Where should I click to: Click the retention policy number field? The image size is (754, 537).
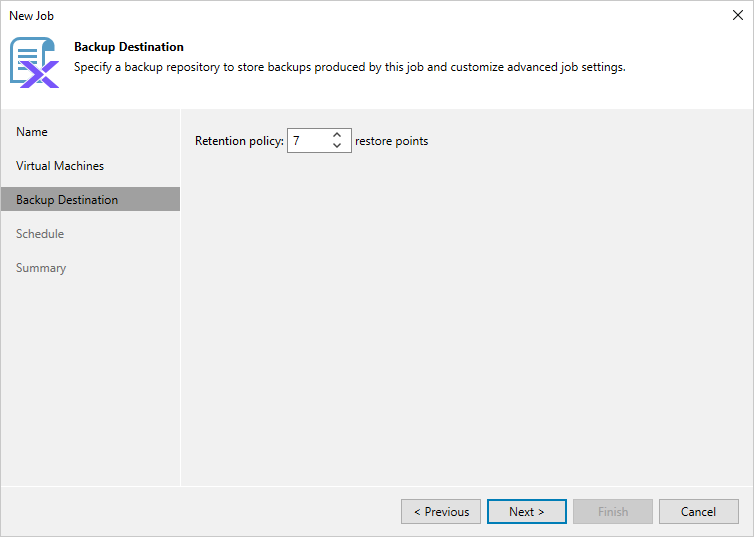point(307,141)
